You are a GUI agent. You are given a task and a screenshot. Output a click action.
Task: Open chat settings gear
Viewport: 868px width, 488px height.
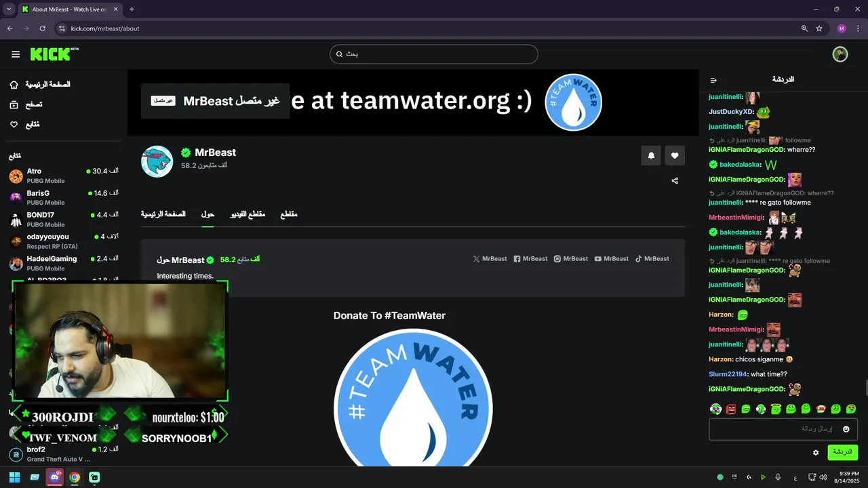[x=816, y=452]
